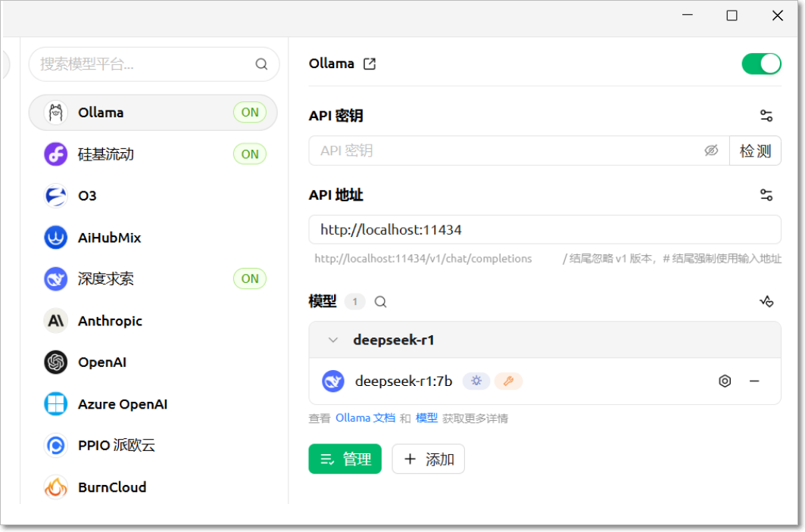Click the ON badge for Ollama

250,112
